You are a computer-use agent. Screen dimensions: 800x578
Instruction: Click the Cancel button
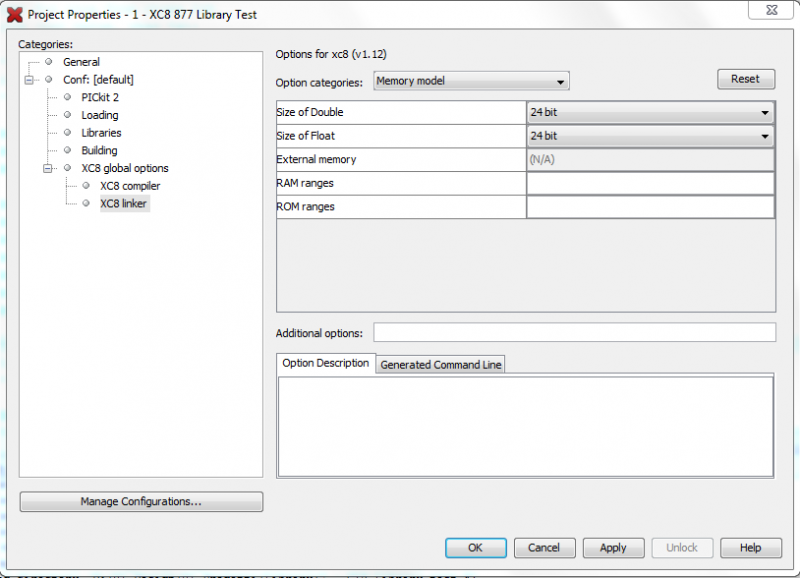click(x=544, y=548)
